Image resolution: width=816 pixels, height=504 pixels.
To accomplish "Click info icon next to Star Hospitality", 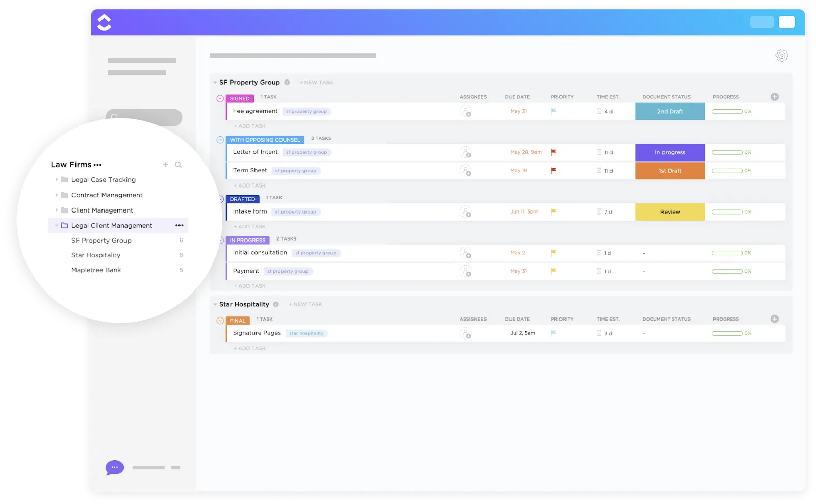I will tap(276, 304).
